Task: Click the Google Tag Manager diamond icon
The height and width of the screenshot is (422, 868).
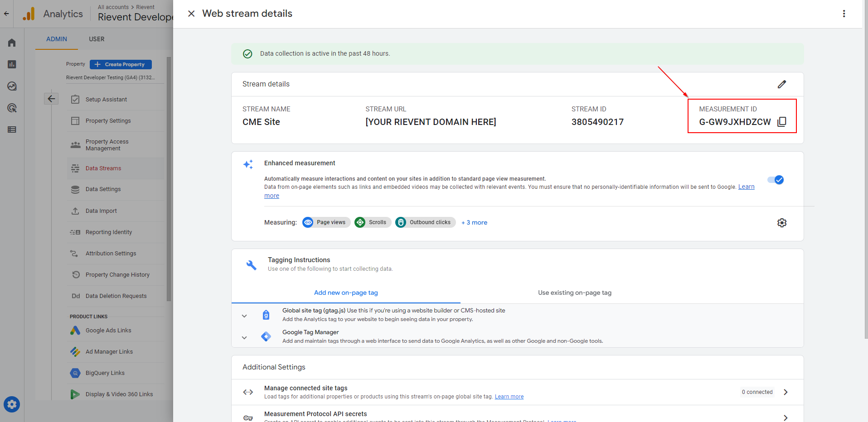Action: click(266, 336)
